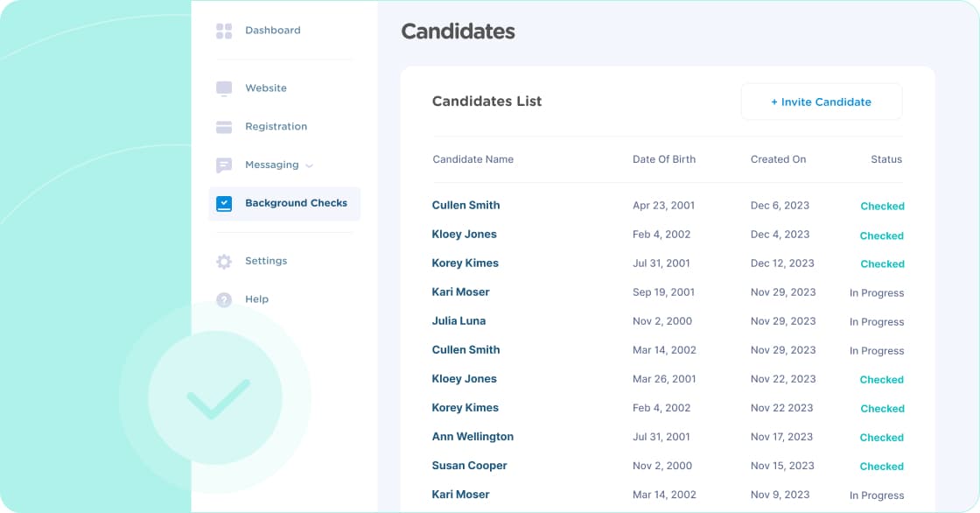Click the Settings gear icon
The image size is (980, 513).
click(224, 262)
